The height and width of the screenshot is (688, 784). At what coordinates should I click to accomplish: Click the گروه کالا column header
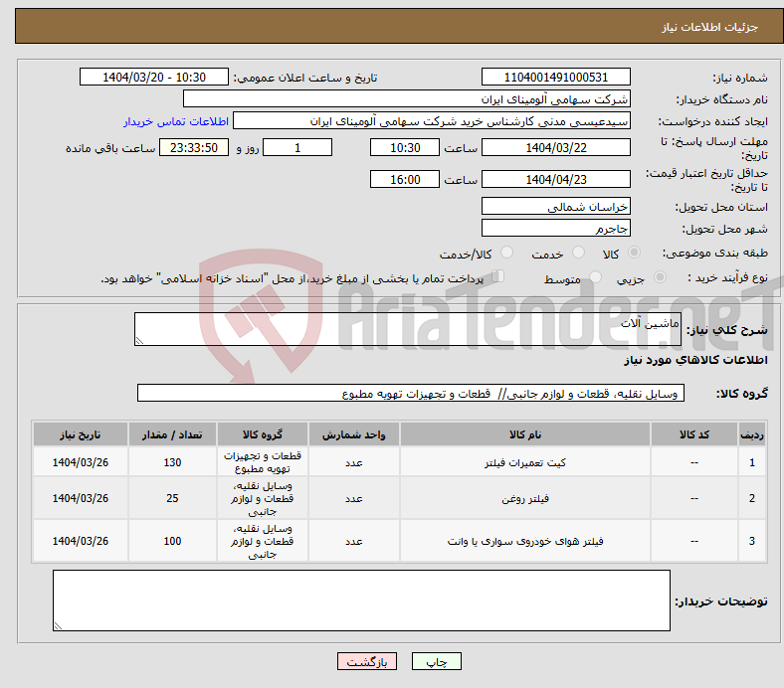[x=263, y=434]
